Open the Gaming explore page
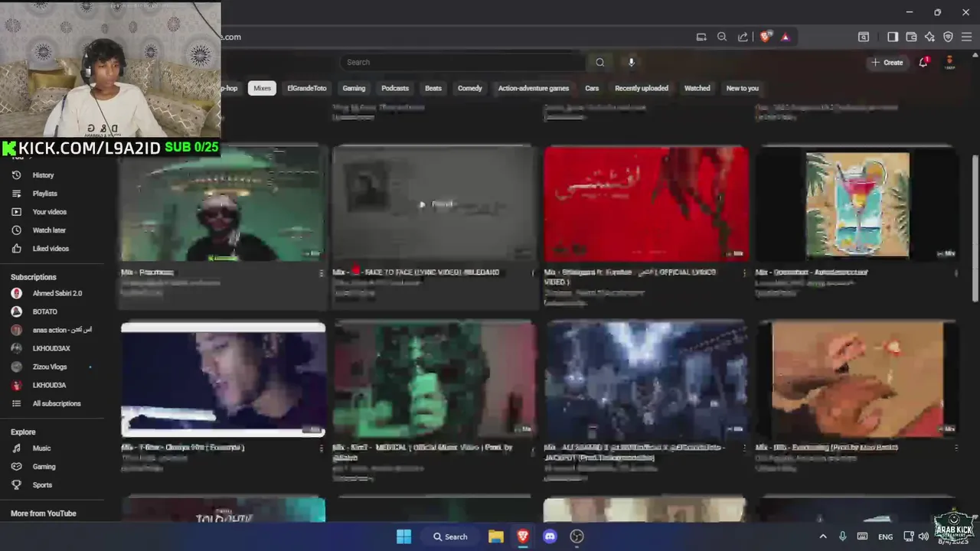The width and height of the screenshot is (980, 551). click(x=44, y=467)
